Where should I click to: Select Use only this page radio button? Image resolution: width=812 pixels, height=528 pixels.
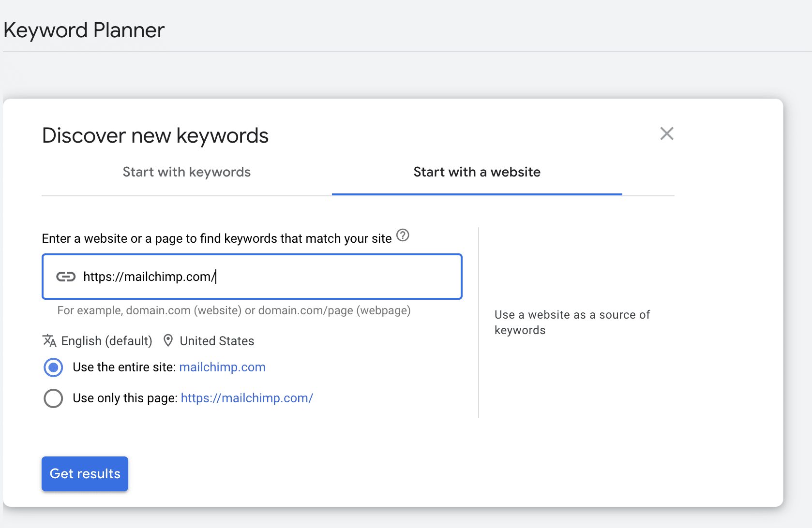(x=53, y=398)
